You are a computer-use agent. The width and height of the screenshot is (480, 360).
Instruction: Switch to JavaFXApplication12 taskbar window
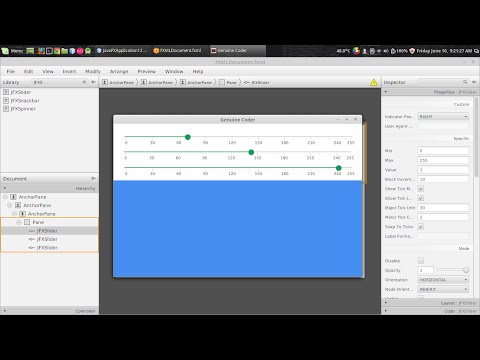(122, 51)
